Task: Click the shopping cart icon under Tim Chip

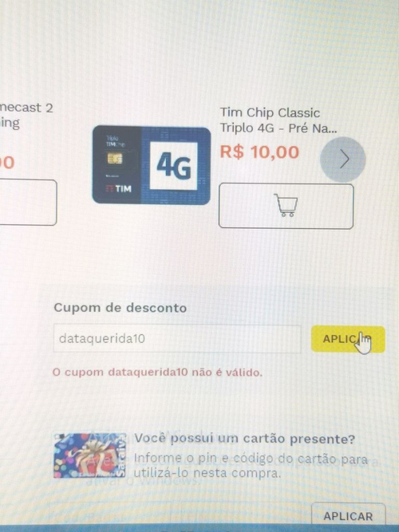Action: [286, 206]
